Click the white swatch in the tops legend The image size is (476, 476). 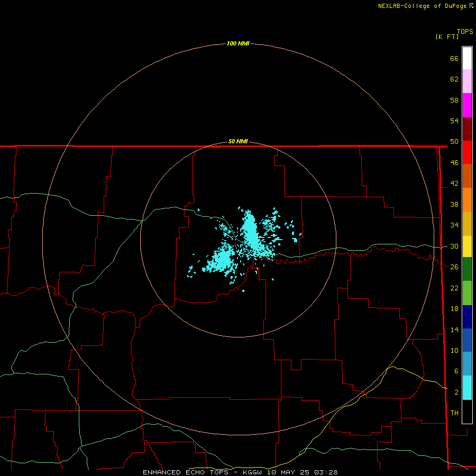[x=467, y=58]
